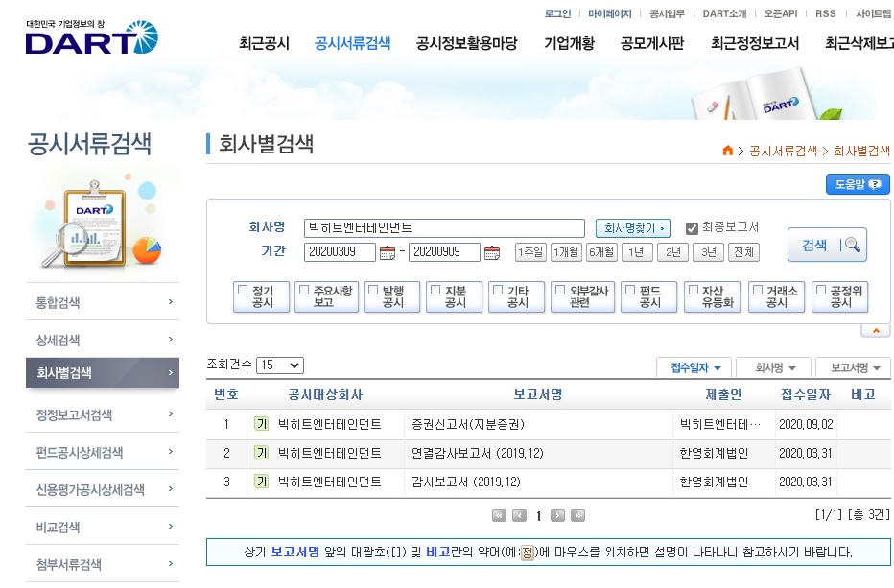The image size is (894, 588).
Task: Click the 검색 search button
Action: tap(827, 245)
